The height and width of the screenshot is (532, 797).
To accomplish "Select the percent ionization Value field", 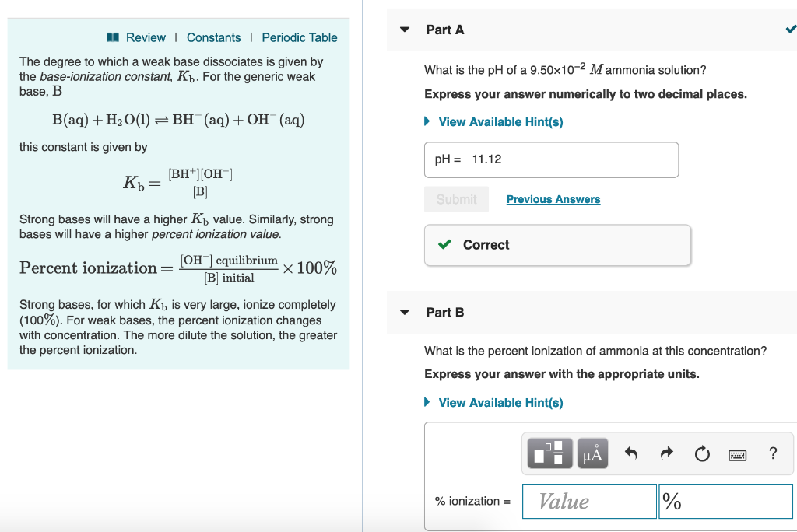I will click(x=589, y=501).
